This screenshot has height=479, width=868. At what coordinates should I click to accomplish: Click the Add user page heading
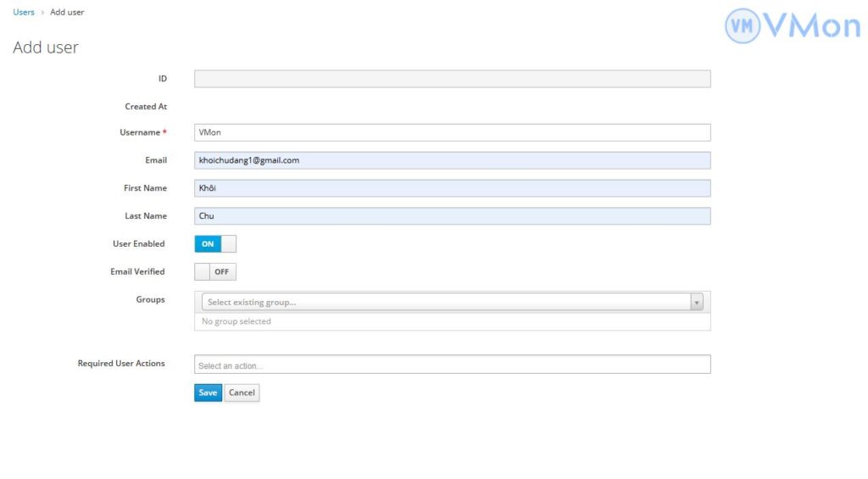click(46, 47)
